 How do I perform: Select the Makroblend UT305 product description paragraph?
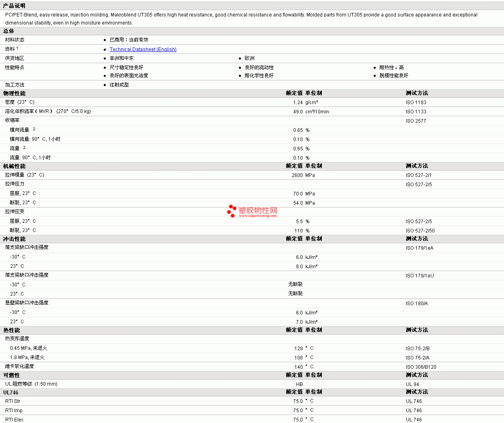click(x=241, y=18)
